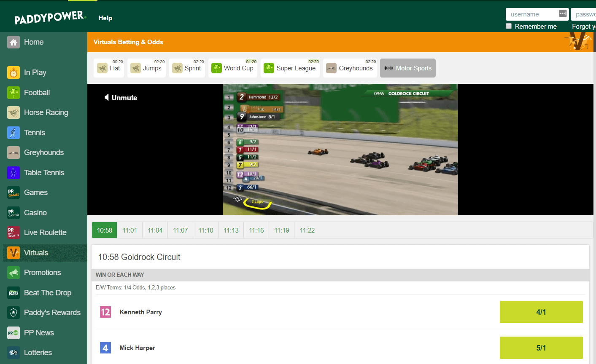The image size is (596, 364).
Task: Click the virtual Greyhounds tab icon
Action: tap(331, 68)
